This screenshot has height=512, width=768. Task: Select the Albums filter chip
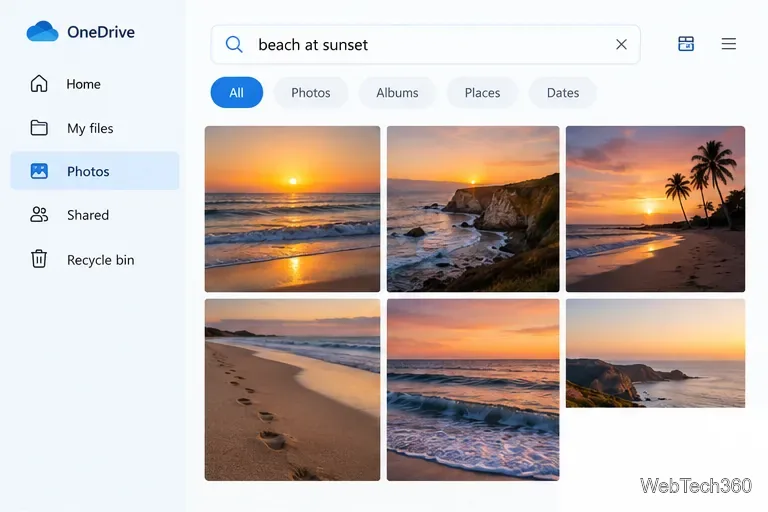[x=397, y=93]
